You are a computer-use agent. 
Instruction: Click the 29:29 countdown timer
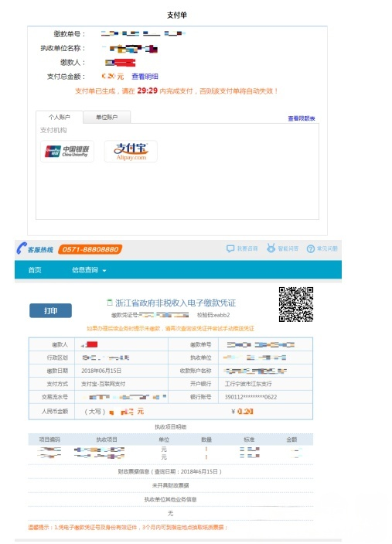[148, 91]
